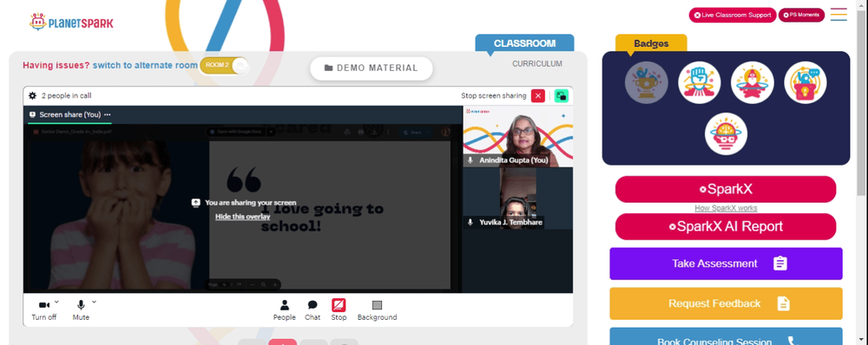Click the red stop screen sharing X button
The image size is (868, 345).
[537, 95]
